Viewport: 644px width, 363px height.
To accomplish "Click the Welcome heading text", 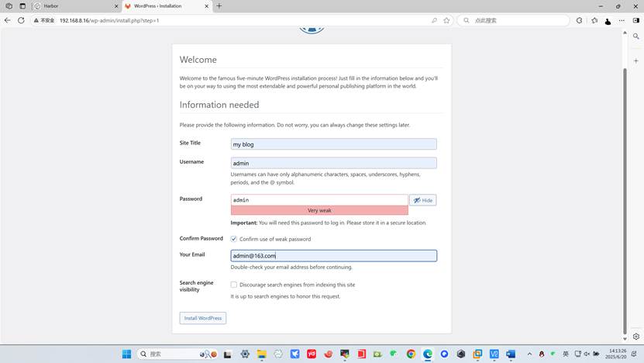I will 198,60.
